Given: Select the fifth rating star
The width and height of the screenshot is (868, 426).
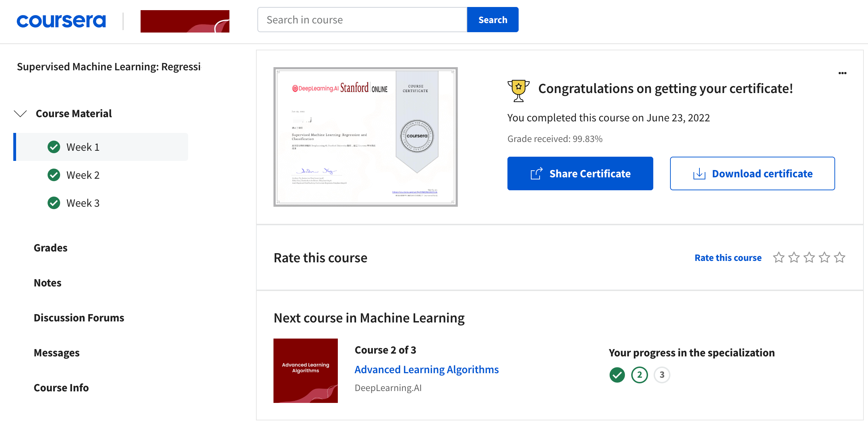Looking at the screenshot, I should point(839,257).
